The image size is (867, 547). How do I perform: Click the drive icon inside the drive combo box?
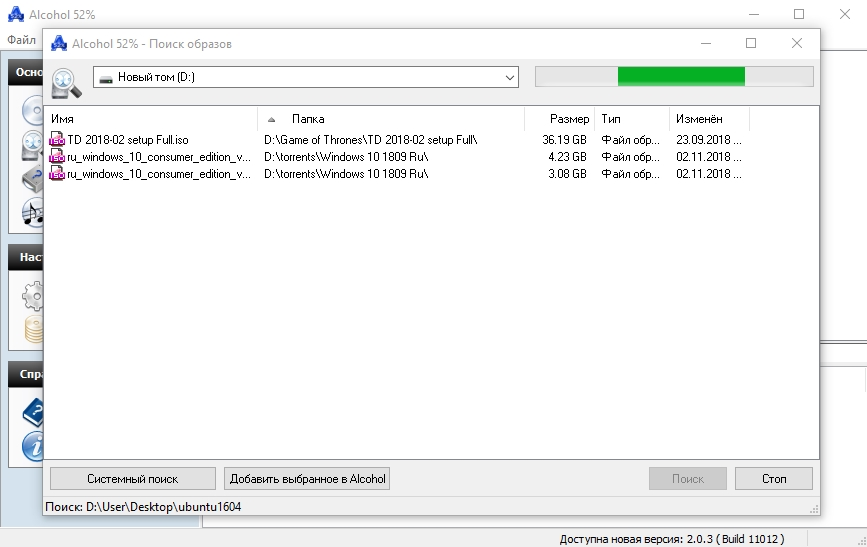pos(106,78)
